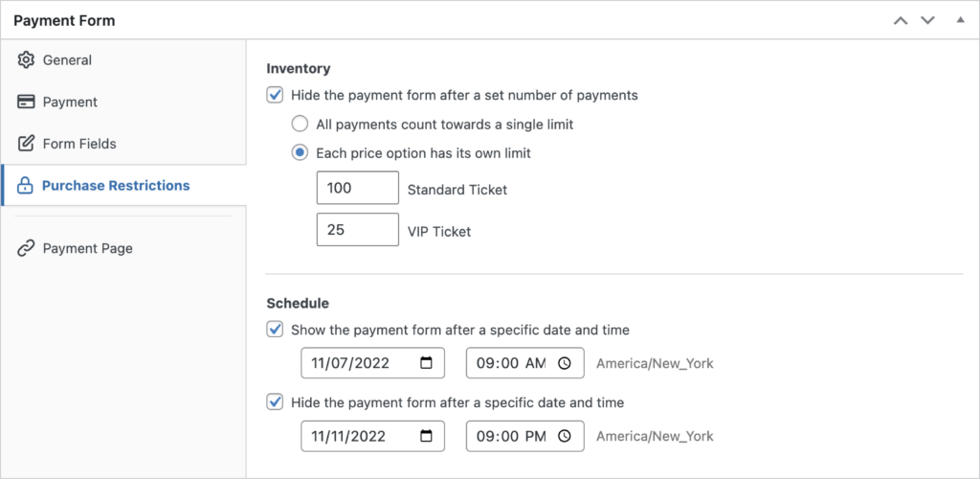The width and height of the screenshot is (980, 479).
Task: Open clock picker for 09:00 AM time
Action: (x=565, y=363)
